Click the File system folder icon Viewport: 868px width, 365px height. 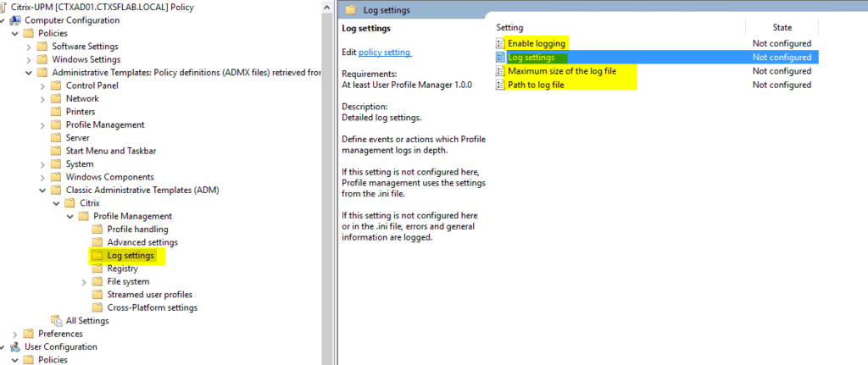tap(97, 281)
